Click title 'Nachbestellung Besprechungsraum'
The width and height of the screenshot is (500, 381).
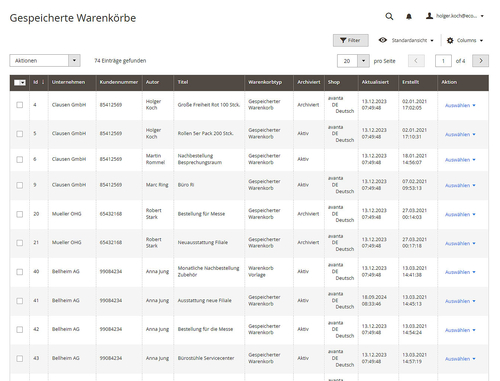coord(200,159)
